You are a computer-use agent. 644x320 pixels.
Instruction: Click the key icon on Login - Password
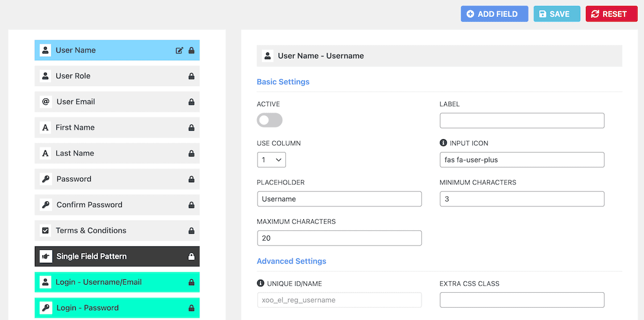tap(45, 308)
